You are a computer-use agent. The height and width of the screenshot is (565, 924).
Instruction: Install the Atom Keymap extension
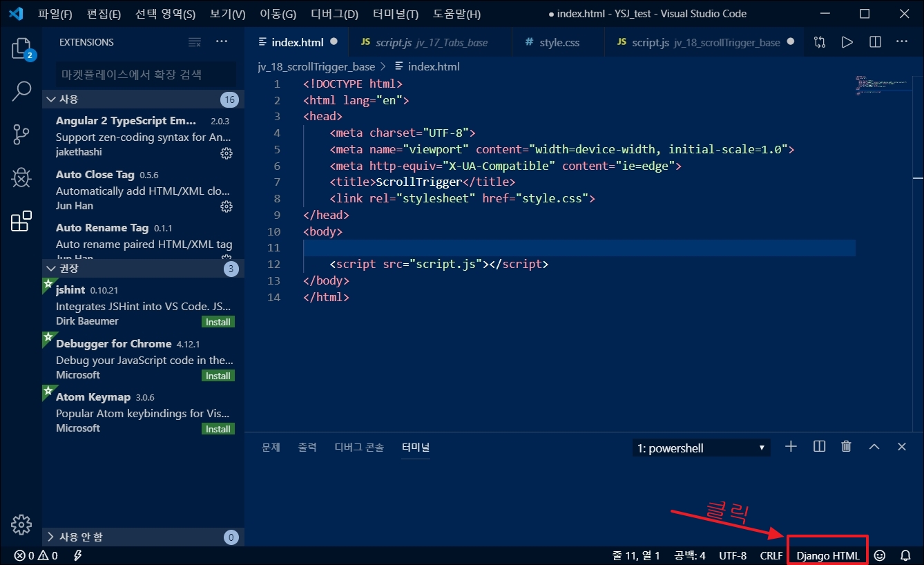pos(218,429)
